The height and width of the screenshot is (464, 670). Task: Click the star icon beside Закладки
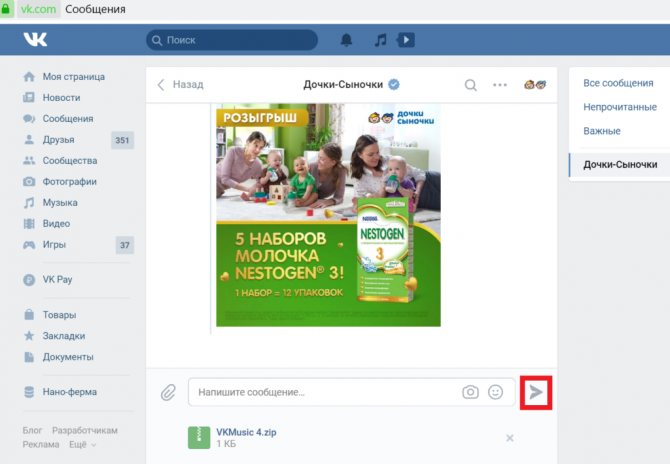click(x=29, y=335)
